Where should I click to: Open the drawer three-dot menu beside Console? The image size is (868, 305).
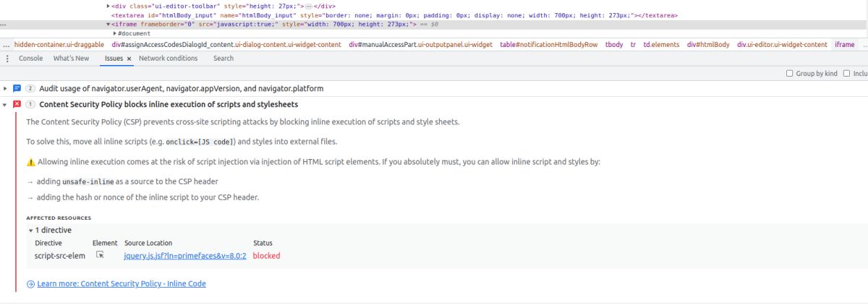click(x=7, y=59)
